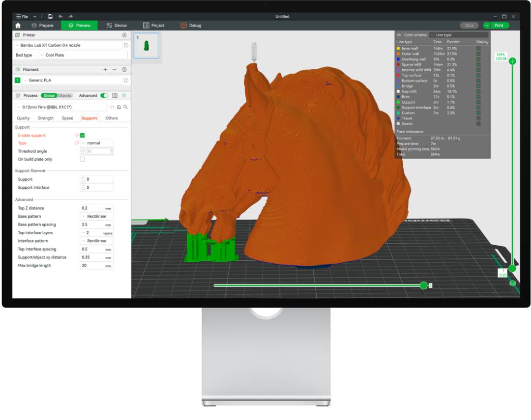Check On build plate only
The height and width of the screenshot is (420, 531).
coord(82,159)
